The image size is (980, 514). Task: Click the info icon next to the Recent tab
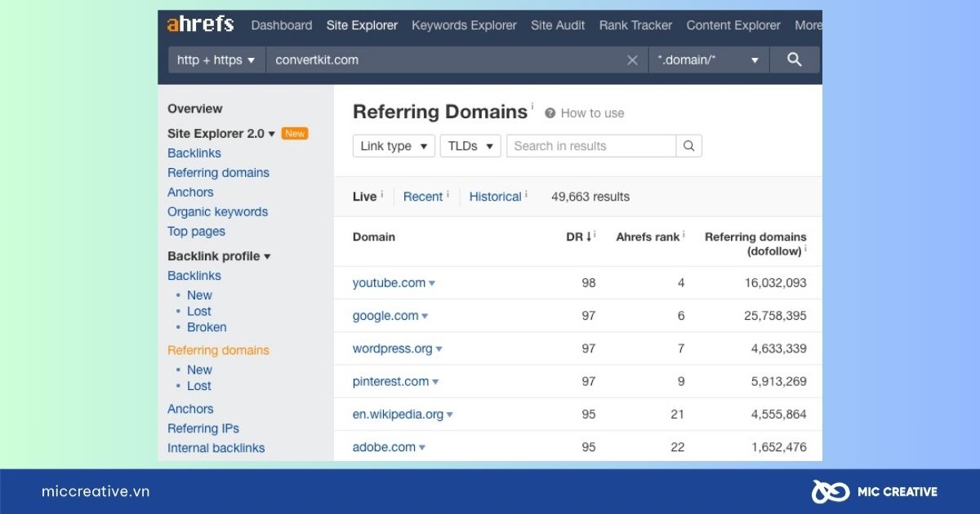[448, 194]
